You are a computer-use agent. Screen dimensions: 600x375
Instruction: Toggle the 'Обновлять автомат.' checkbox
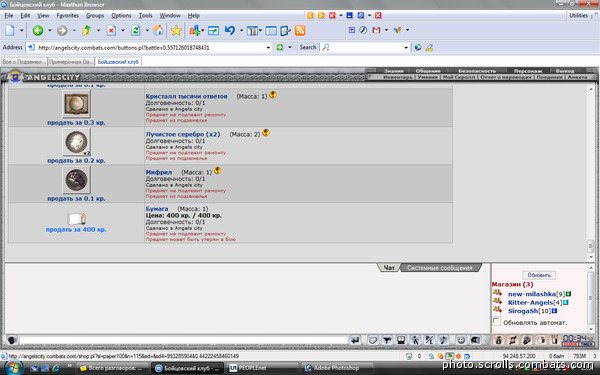(497, 321)
